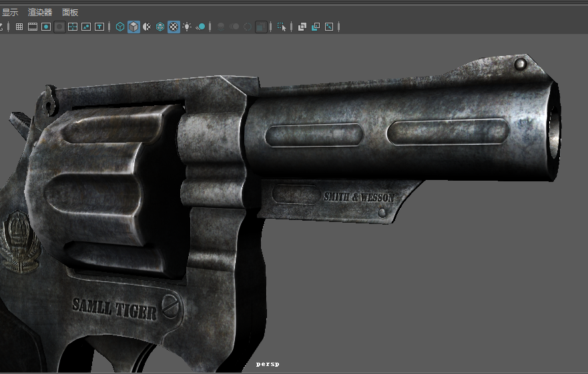Viewport: 588px width, 374px height.
Task: Click the isolate select icon
Action: coord(282,27)
